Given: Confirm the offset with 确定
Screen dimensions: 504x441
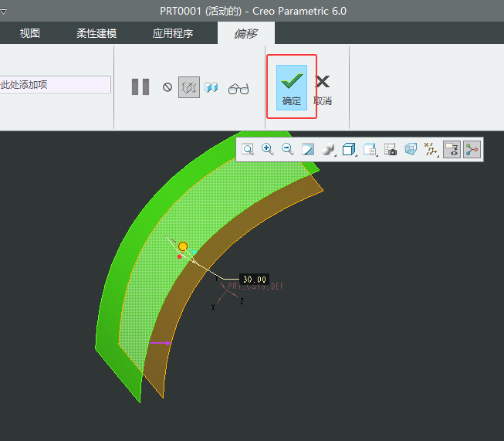Looking at the screenshot, I should pos(292,87).
